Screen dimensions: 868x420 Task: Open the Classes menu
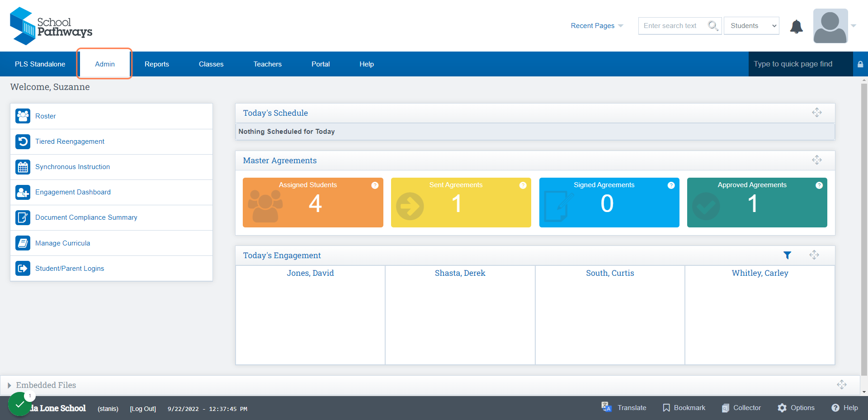[x=211, y=64]
